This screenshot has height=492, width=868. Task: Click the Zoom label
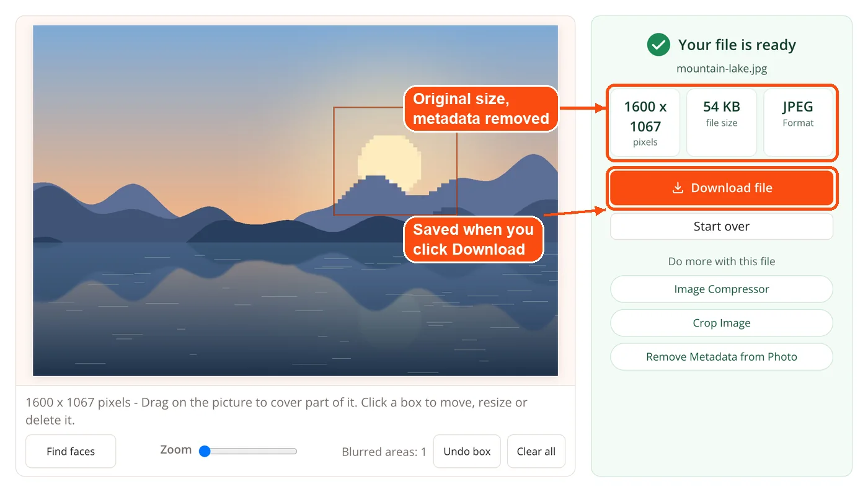[x=176, y=450]
